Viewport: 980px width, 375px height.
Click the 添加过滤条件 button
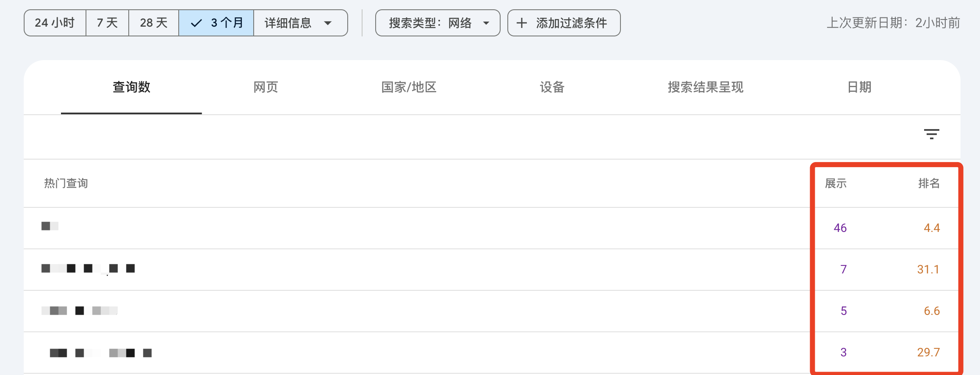[x=564, y=23]
